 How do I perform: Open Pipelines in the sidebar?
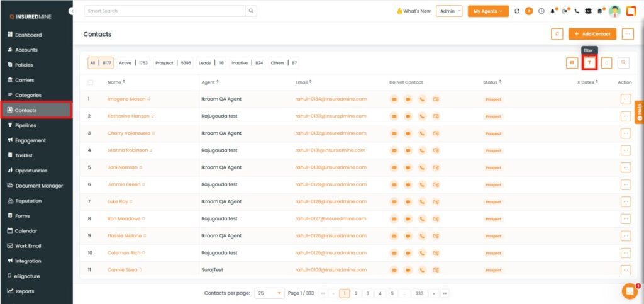(30, 125)
